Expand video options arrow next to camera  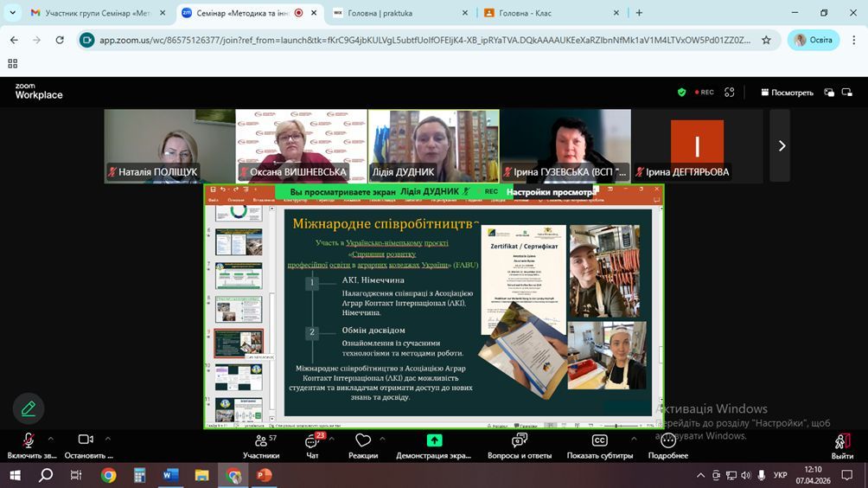[108, 439]
